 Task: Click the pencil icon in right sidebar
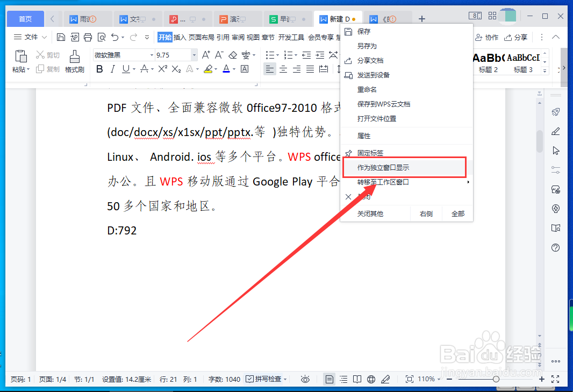coord(555,131)
